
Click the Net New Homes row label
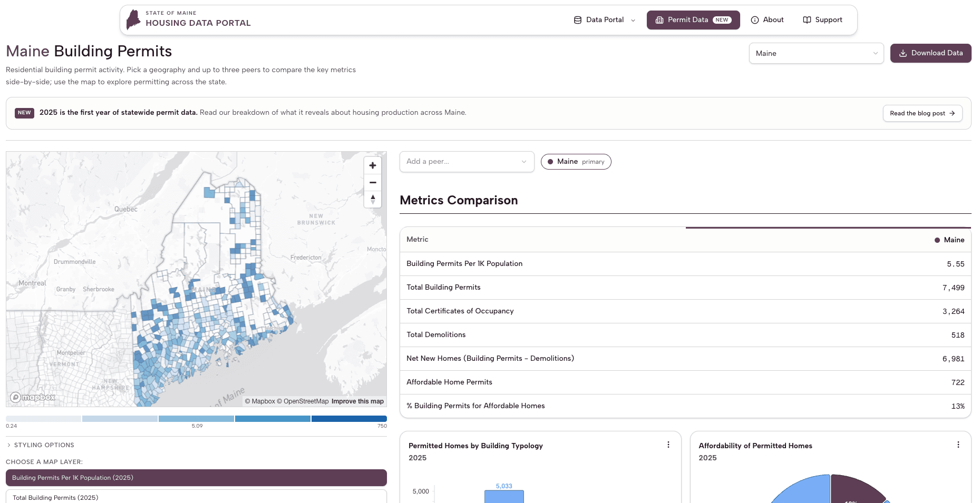tap(490, 359)
